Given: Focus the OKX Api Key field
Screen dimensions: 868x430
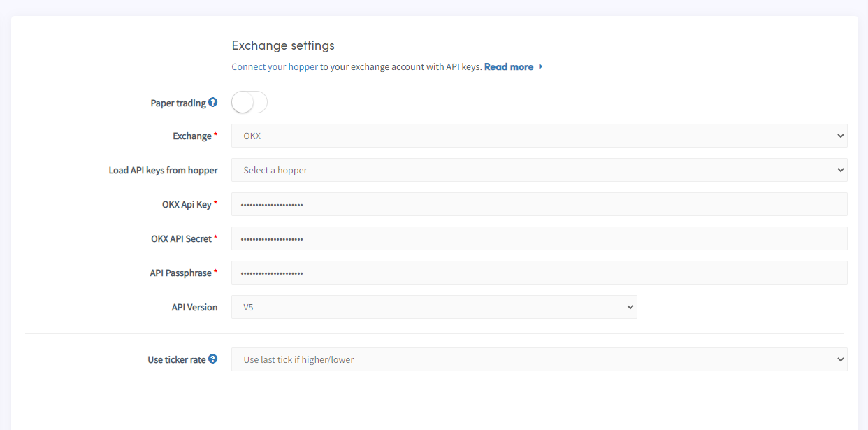Looking at the screenshot, I should point(539,204).
